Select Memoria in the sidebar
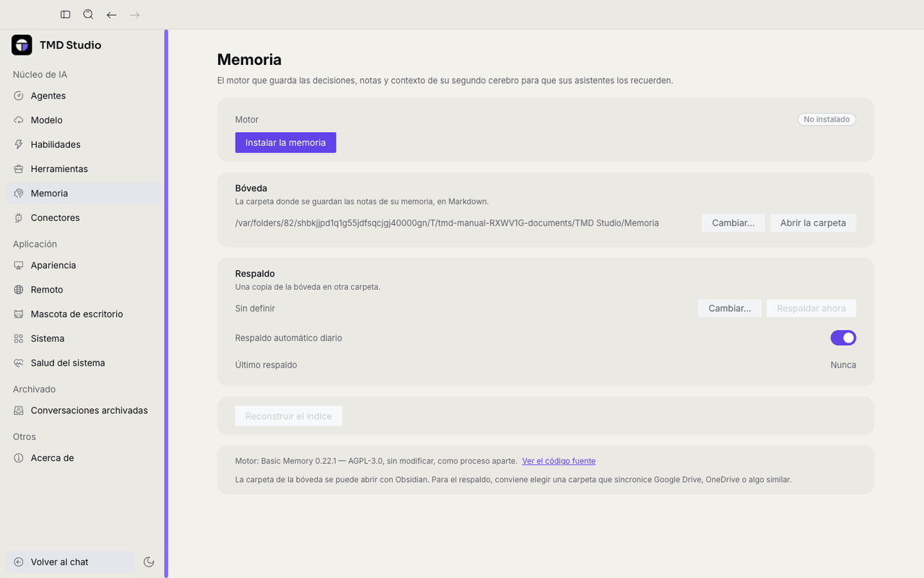Viewport: 924px width, 578px height. coord(84,194)
